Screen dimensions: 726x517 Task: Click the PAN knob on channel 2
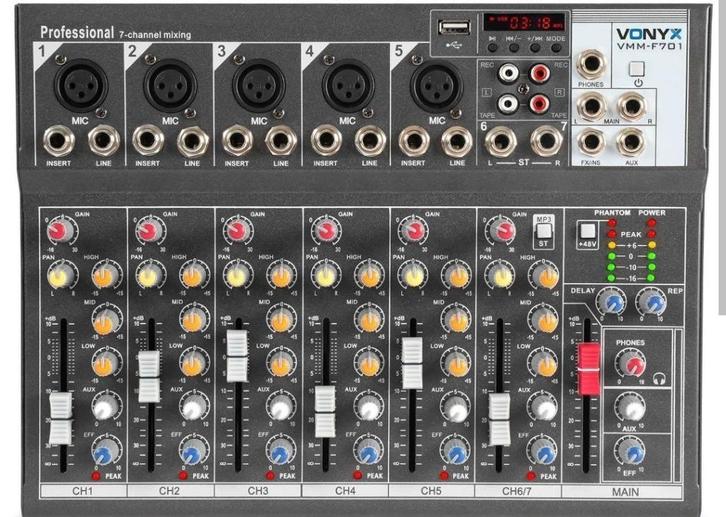pos(146,271)
